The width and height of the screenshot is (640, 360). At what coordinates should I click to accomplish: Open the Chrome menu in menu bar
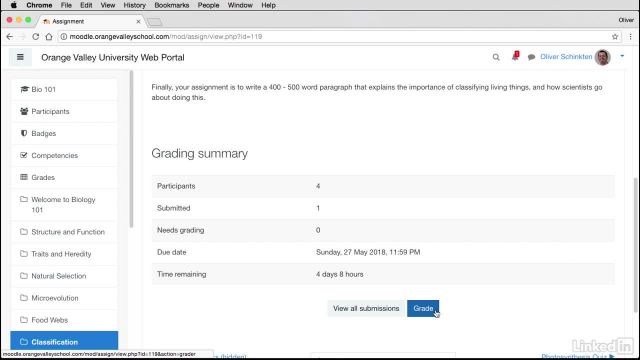[x=39, y=5]
